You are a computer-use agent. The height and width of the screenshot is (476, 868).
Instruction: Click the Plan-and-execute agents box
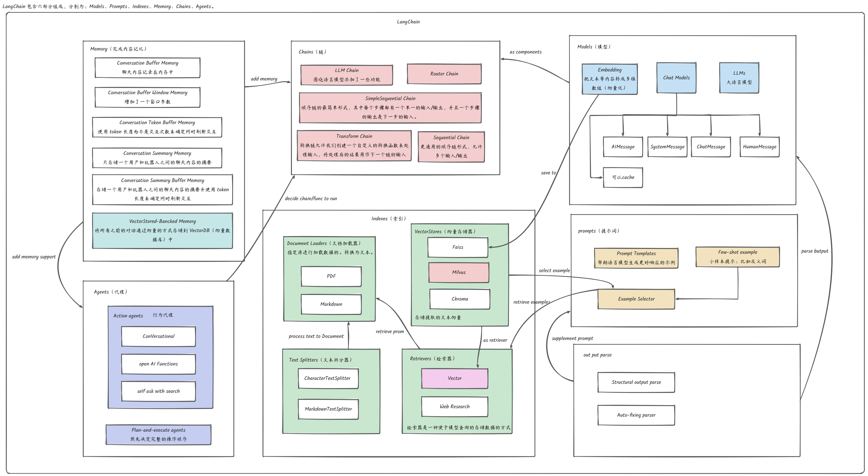coord(158,434)
